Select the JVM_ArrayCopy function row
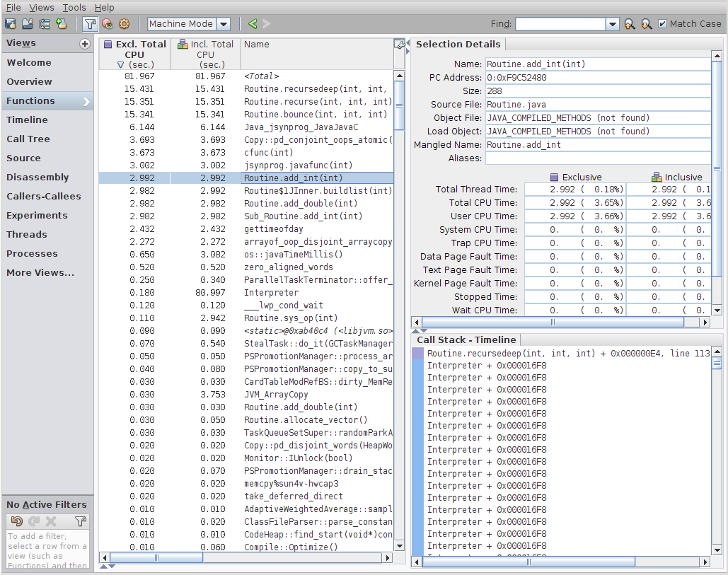Viewport: 728px width, 575px height. [246, 395]
